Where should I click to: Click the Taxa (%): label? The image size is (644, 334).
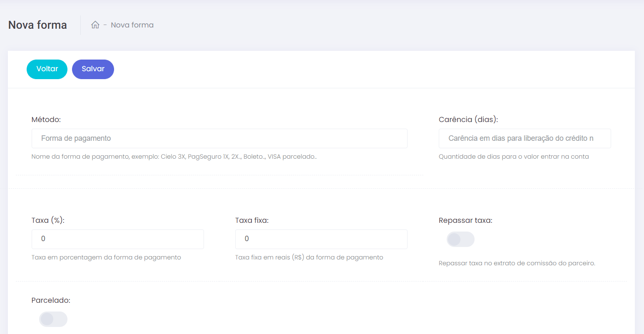tap(48, 220)
